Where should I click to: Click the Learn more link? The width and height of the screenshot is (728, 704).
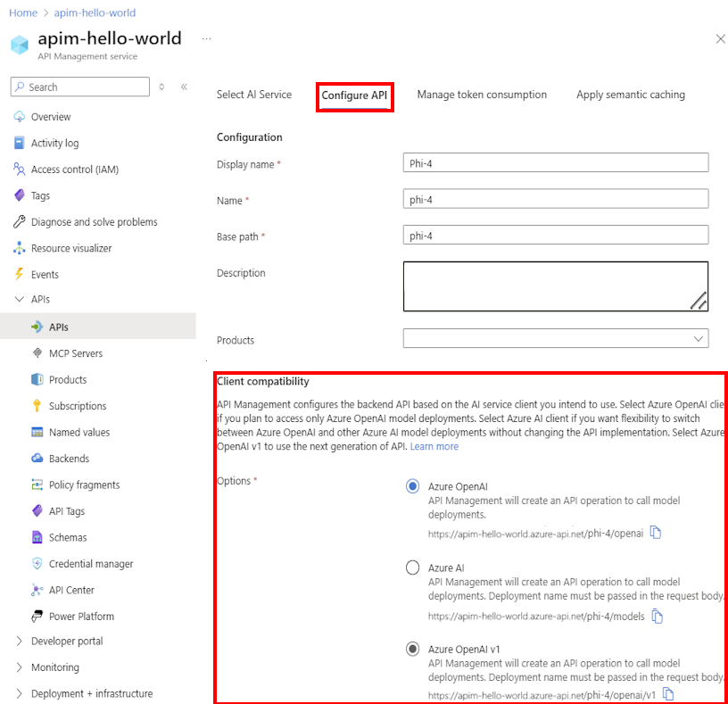point(434,446)
